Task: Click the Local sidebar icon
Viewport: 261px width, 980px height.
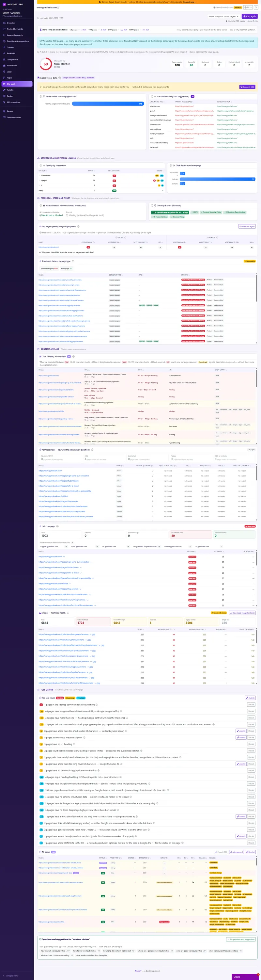Action: 4,72
